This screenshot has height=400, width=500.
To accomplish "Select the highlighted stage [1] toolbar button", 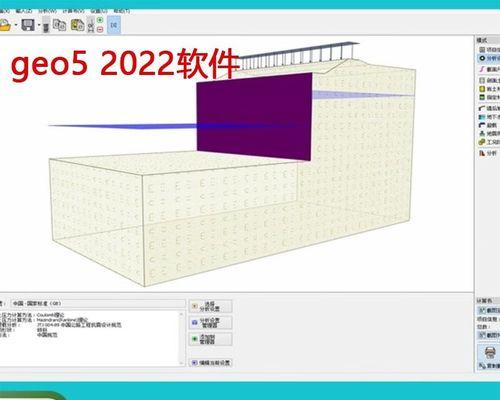I will point(114,25).
